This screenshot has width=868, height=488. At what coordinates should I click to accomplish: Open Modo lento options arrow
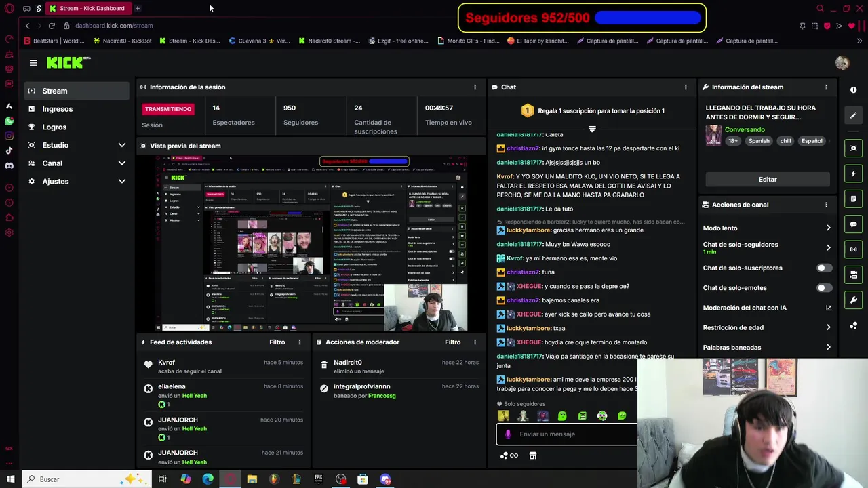828,228
